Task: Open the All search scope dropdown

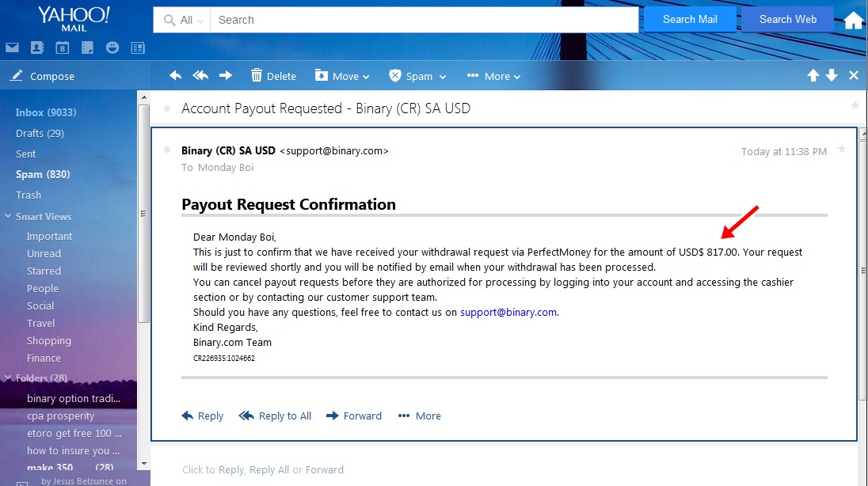Action: click(183, 20)
